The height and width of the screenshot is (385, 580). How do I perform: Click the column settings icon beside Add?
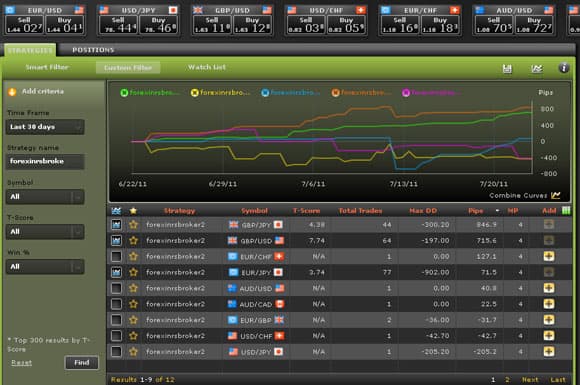click(566, 210)
